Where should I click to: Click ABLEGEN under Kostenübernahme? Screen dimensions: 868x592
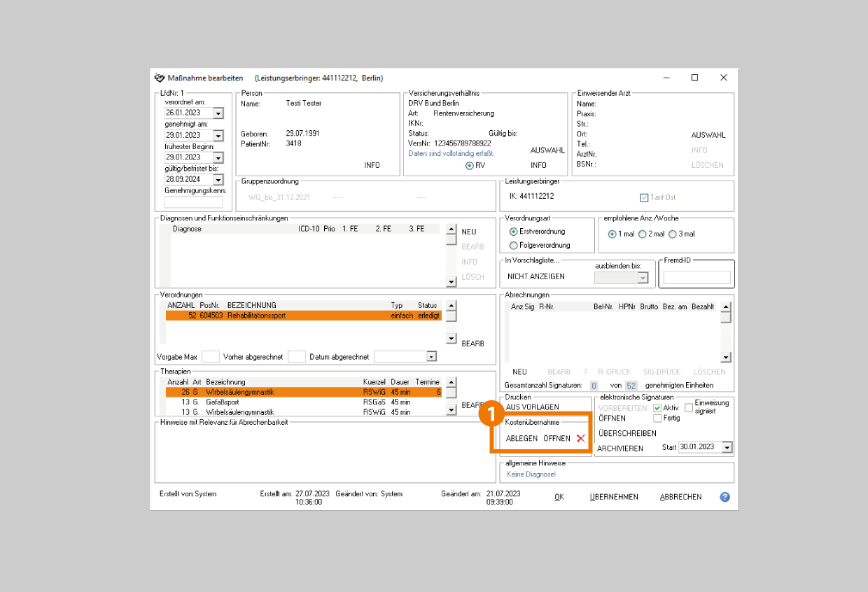(521, 439)
